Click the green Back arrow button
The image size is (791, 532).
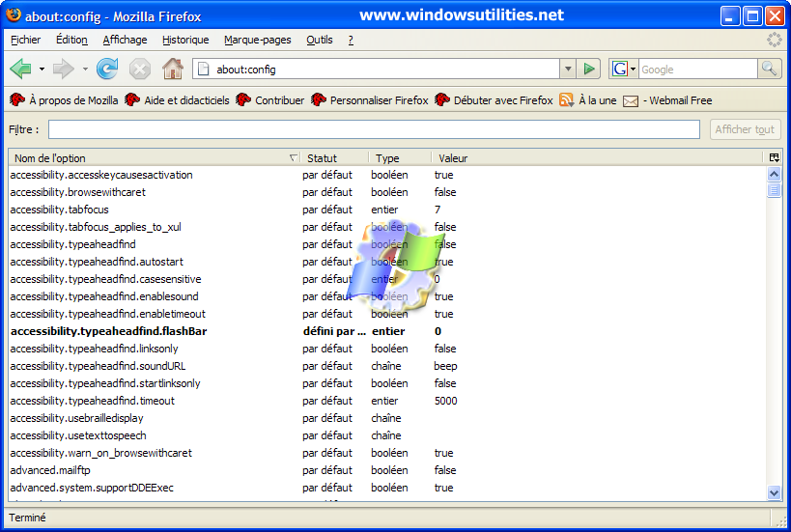[21, 70]
